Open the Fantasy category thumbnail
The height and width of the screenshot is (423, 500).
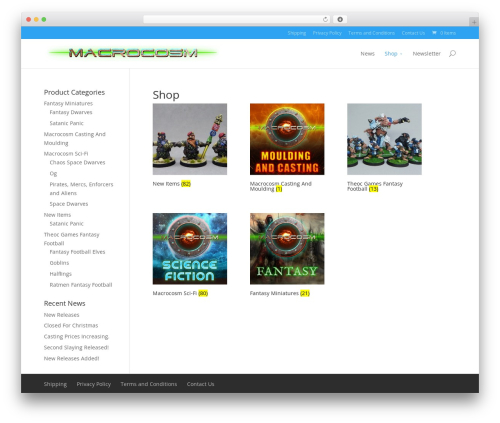pyautogui.click(x=287, y=249)
